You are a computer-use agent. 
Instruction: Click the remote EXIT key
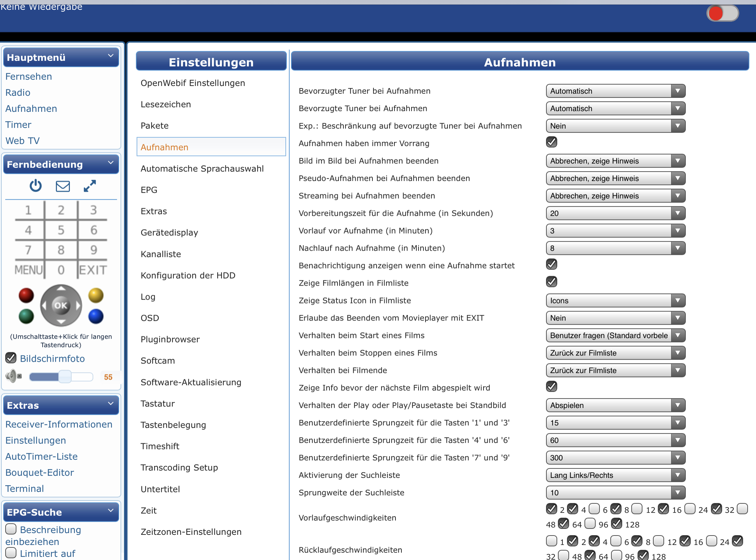(93, 270)
